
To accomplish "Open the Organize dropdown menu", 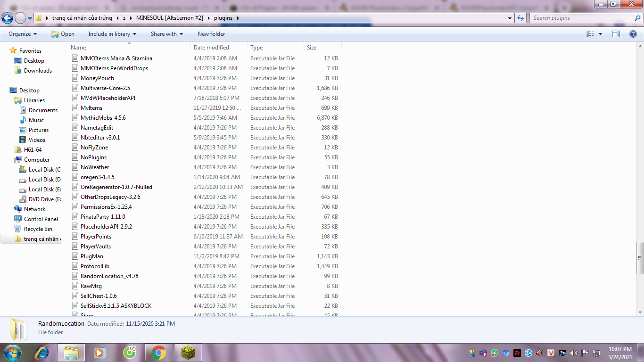I will pyautogui.click(x=23, y=34).
